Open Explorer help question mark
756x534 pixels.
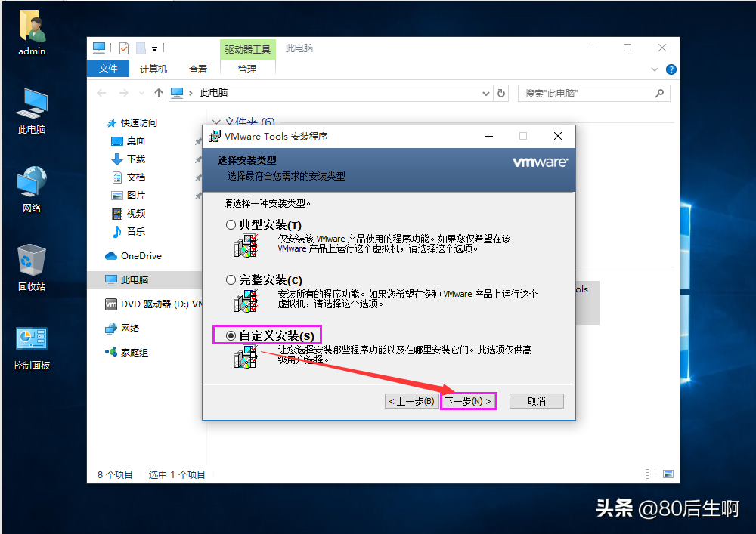coord(671,69)
